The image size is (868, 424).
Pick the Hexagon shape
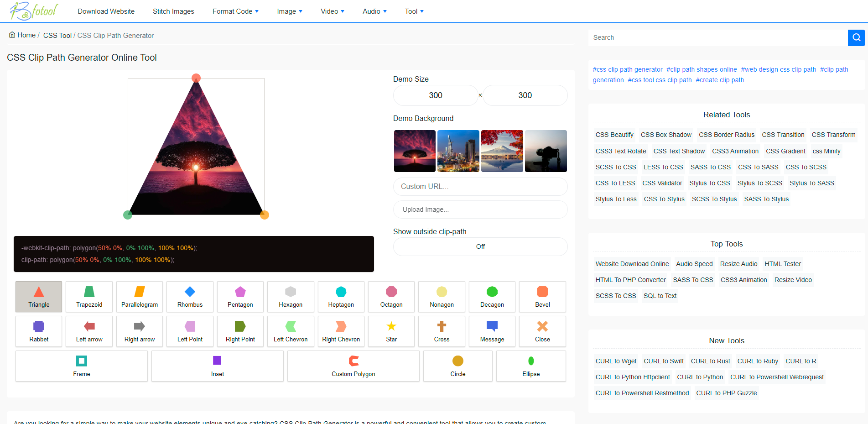click(291, 297)
